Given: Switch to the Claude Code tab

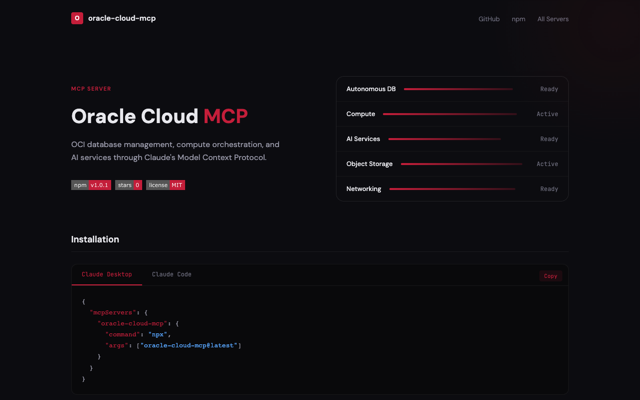Looking at the screenshot, I should pos(171,274).
